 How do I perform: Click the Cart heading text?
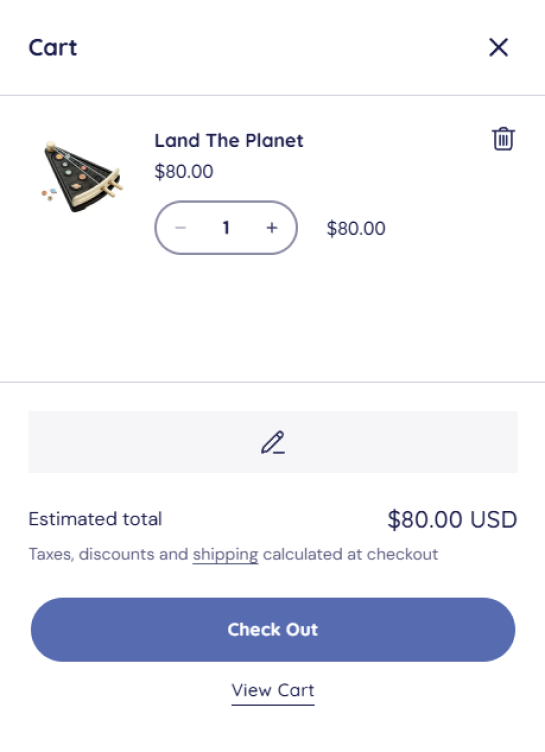[x=53, y=47]
